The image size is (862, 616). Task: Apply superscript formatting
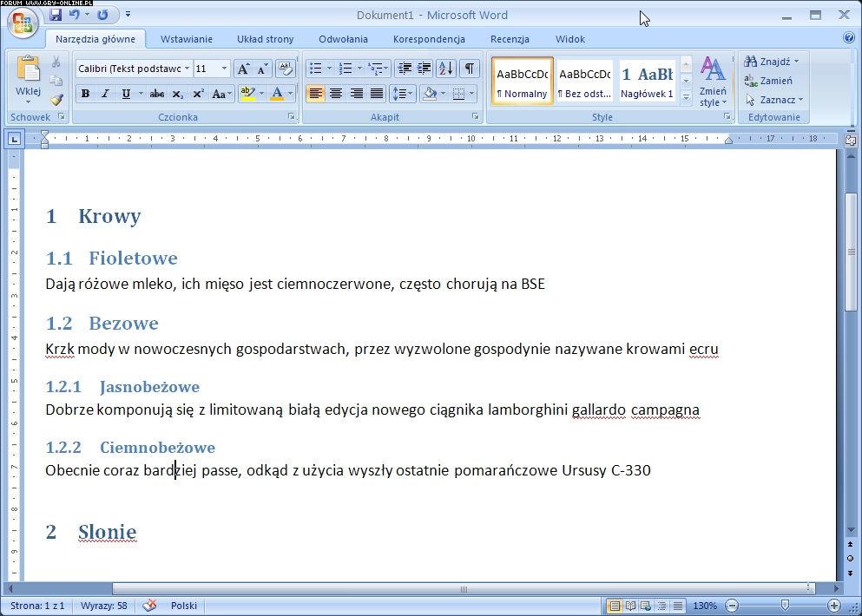click(x=198, y=94)
